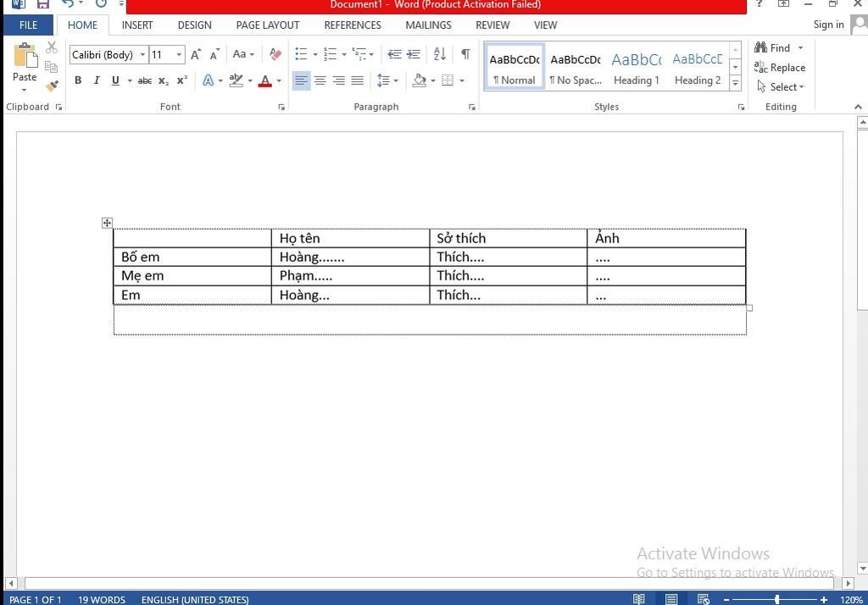Increase font size with Grow Font
The width and height of the screenshot is (868, 605).
[196, 54]
